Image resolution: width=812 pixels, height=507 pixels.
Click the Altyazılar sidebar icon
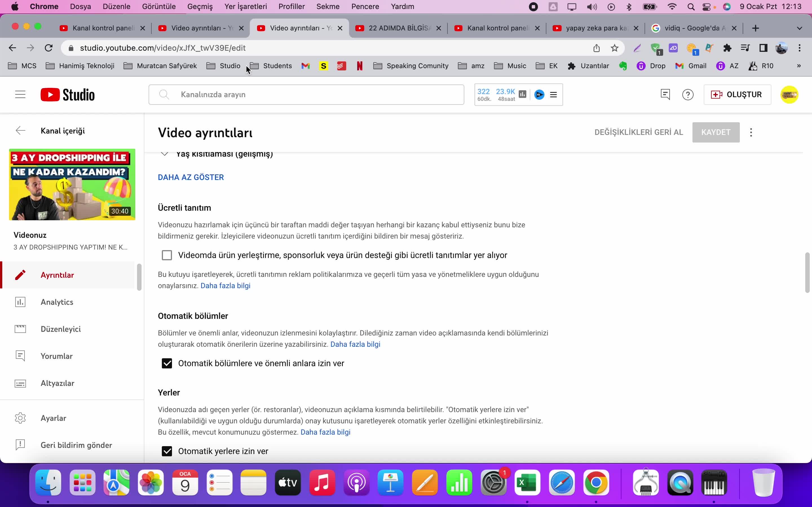21,383
